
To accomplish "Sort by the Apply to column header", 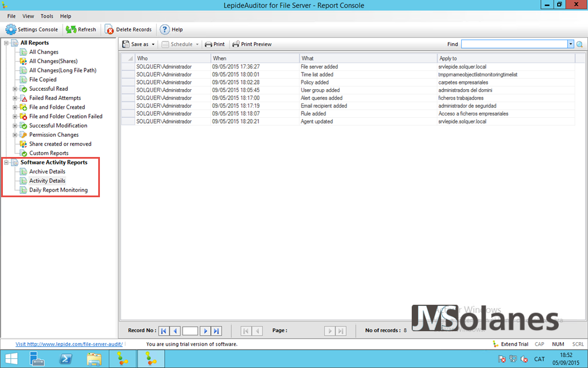I will (506, 58).
